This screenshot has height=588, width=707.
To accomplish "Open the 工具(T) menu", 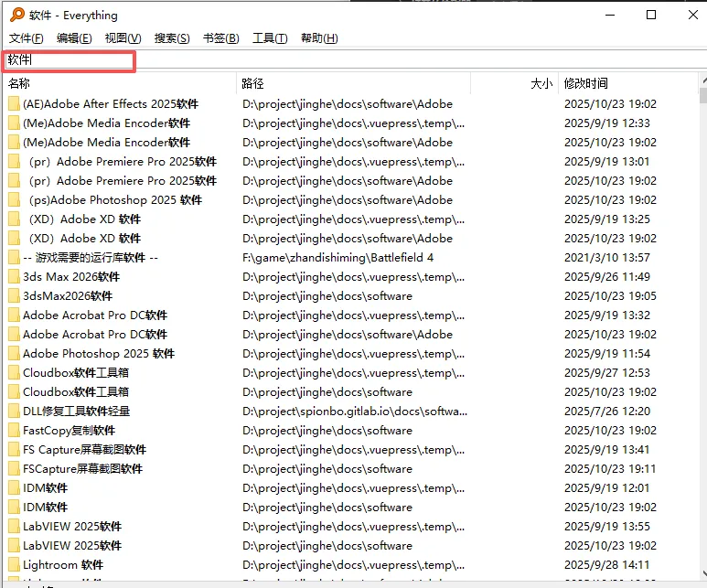I will pos(270,38).
